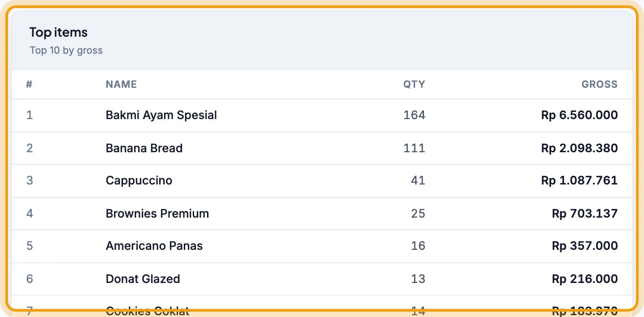Click the NAME column header
644x317 pixels.
point(121,84)
